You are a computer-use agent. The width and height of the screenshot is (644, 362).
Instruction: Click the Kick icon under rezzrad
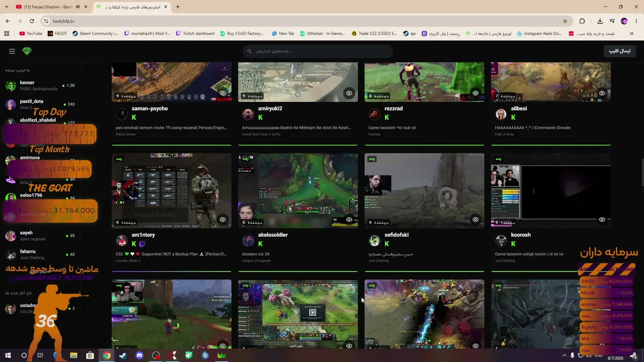[x=386, y=117]
